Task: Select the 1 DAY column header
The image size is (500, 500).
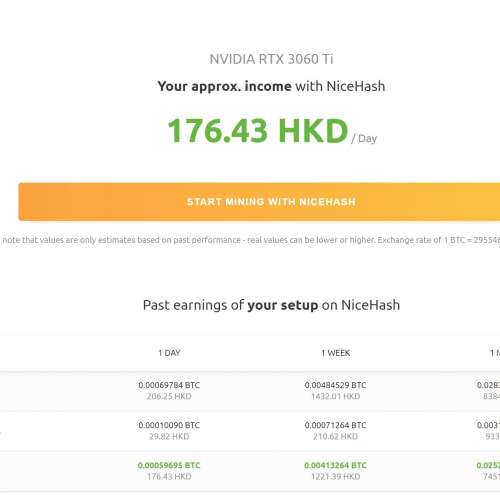Action: click(169, 353)
